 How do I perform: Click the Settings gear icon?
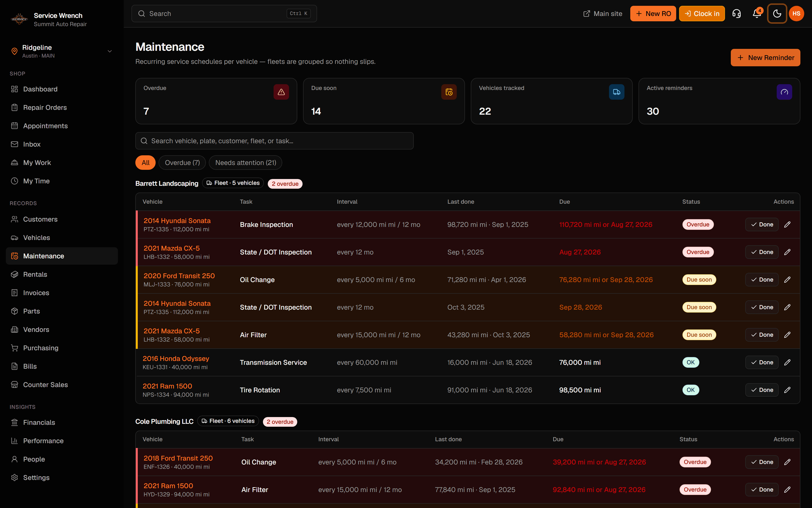click(x=14, y=478)
